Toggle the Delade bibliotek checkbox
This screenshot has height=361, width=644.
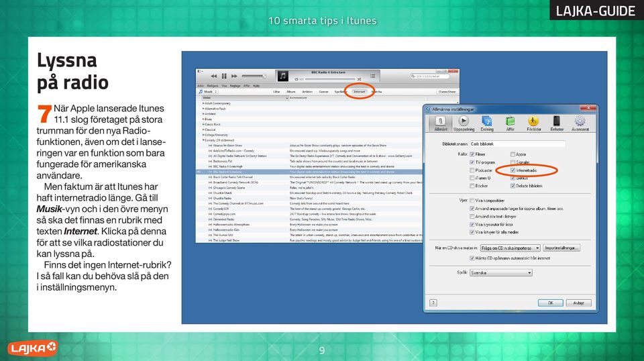coord(513,186)
